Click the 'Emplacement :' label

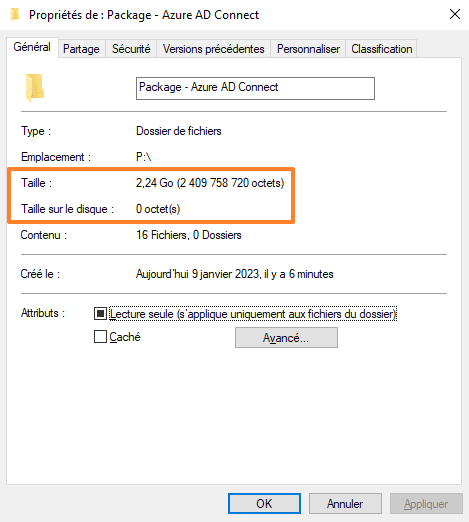[x=56, y=157]
